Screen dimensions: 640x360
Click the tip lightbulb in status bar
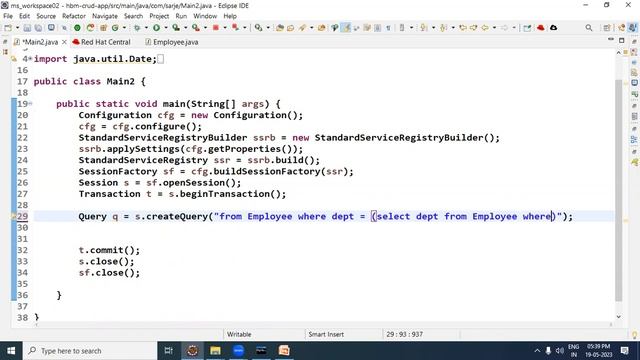pyautogui.click(x=634, y=335)
